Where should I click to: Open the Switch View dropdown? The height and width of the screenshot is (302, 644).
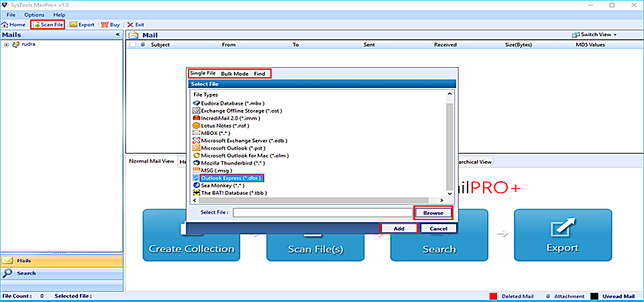594,34
